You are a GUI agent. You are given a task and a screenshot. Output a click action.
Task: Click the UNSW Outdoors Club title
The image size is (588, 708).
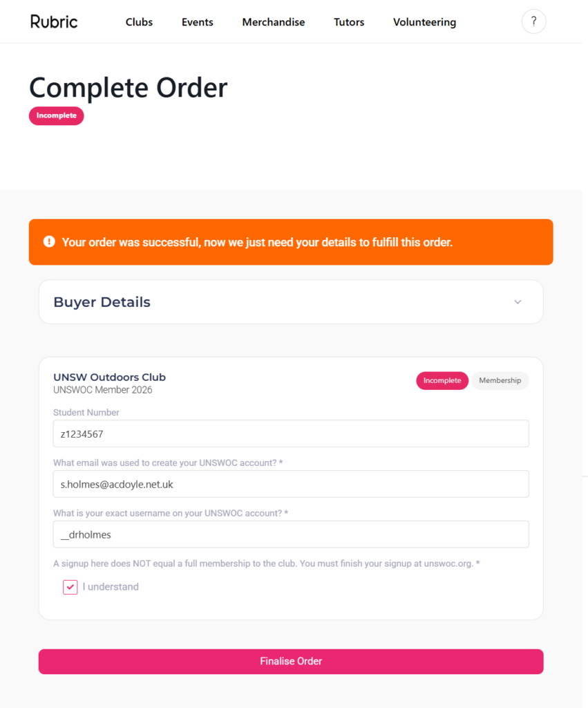pyautogui.click(x=109, y=378)
